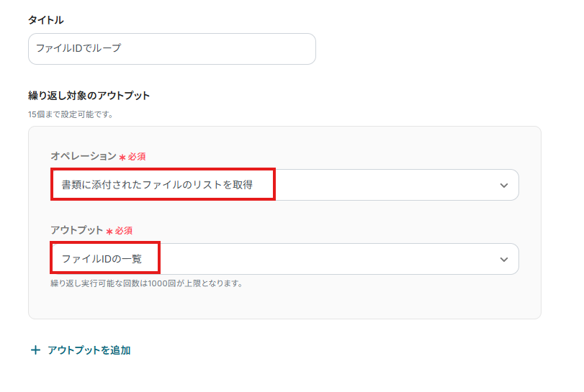Expand the アウトプット dropdown chevron arrow
The height and width of the screenshot is (392, 584).
click(x=503, y=259)
